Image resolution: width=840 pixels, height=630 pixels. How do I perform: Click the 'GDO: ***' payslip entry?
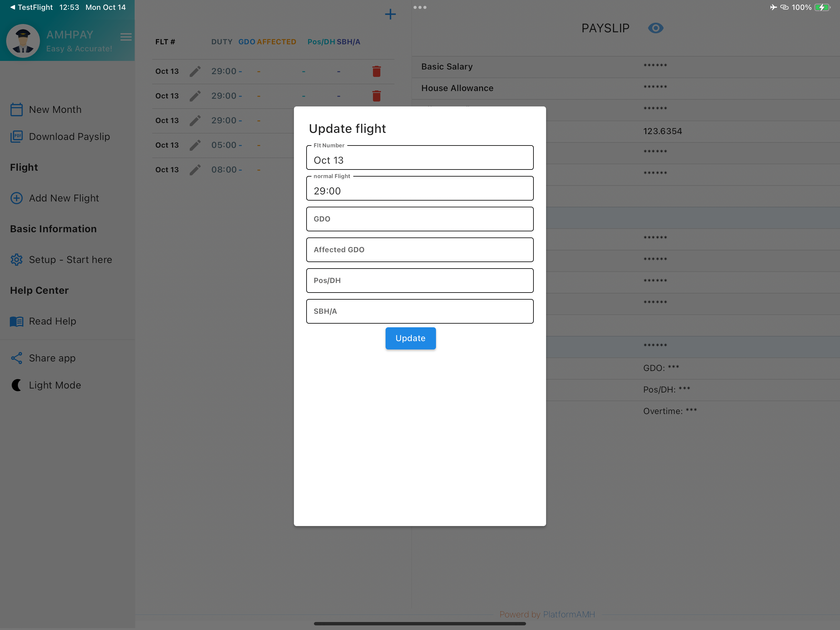(661, 368)
